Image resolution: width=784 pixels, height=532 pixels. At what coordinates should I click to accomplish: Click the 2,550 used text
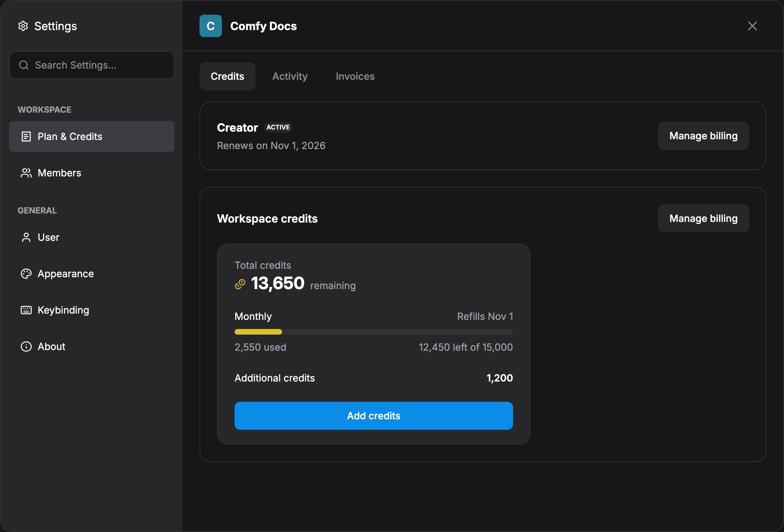coord(260,347)
